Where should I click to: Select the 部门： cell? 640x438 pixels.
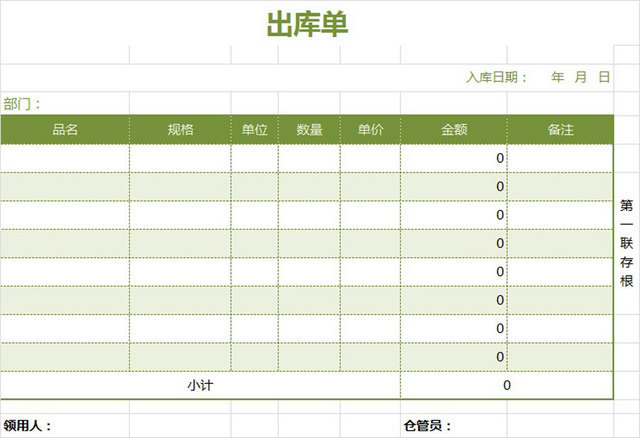tap(65, 104)
